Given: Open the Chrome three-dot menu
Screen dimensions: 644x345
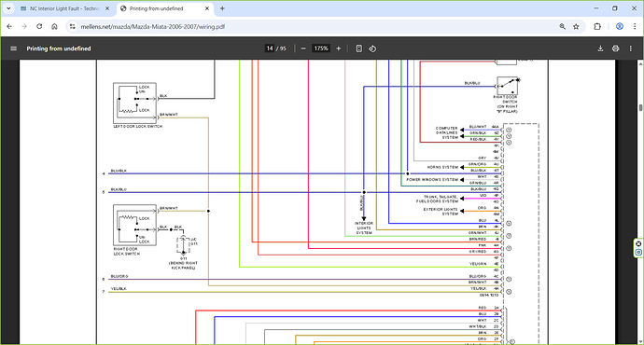Looking at the screenshot, I should 634,27.
